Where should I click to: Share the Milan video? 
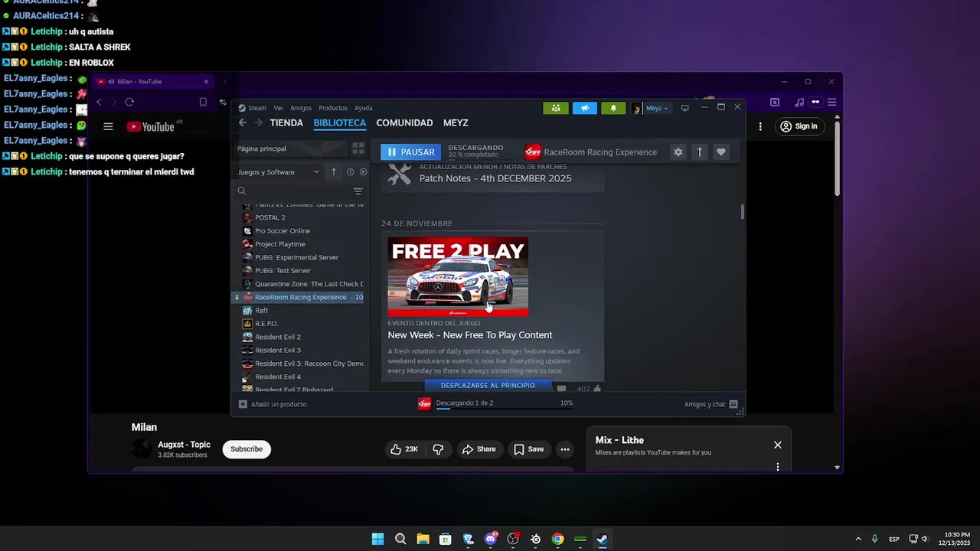point(479,449)
